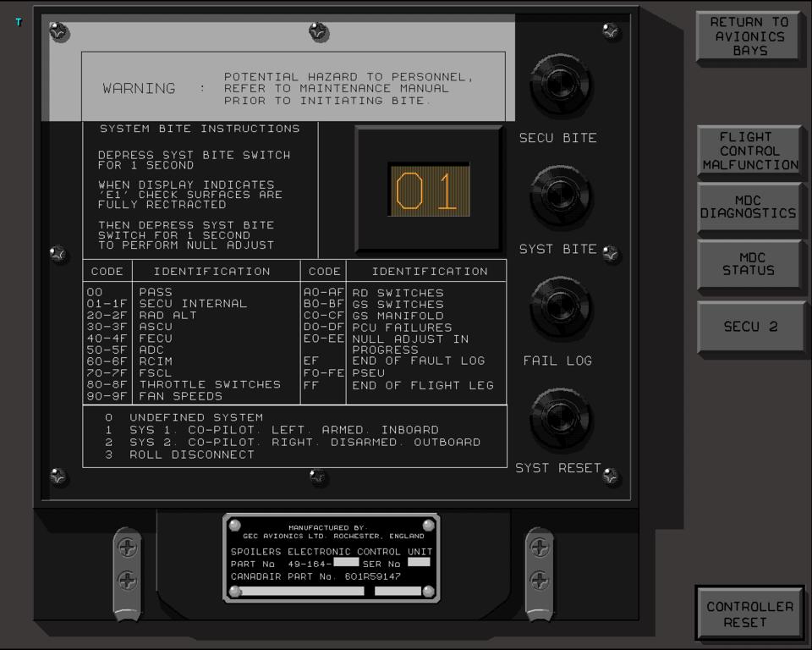Open Flight Control Malfunction page

tap(749, 151)
